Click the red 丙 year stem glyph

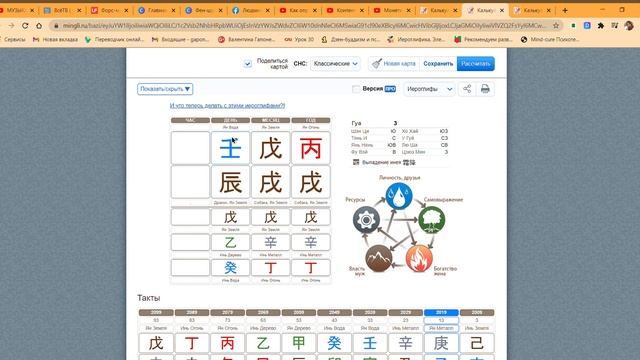click(311, 148)
